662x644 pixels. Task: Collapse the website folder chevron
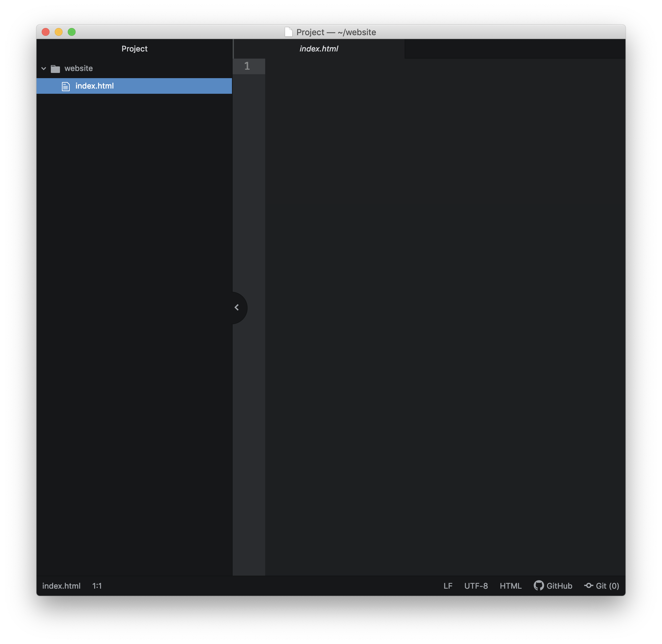[x=44, y=68]
